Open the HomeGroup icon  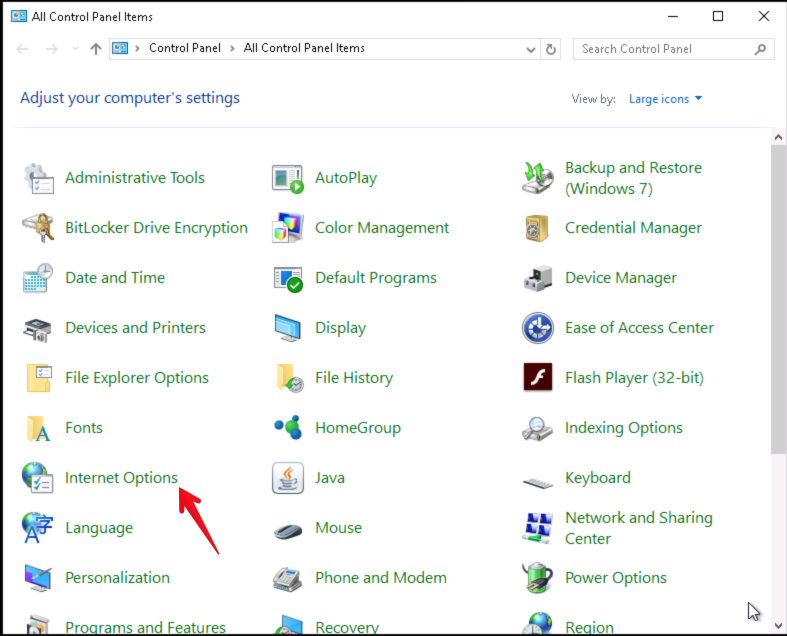[x=288, y=428]
